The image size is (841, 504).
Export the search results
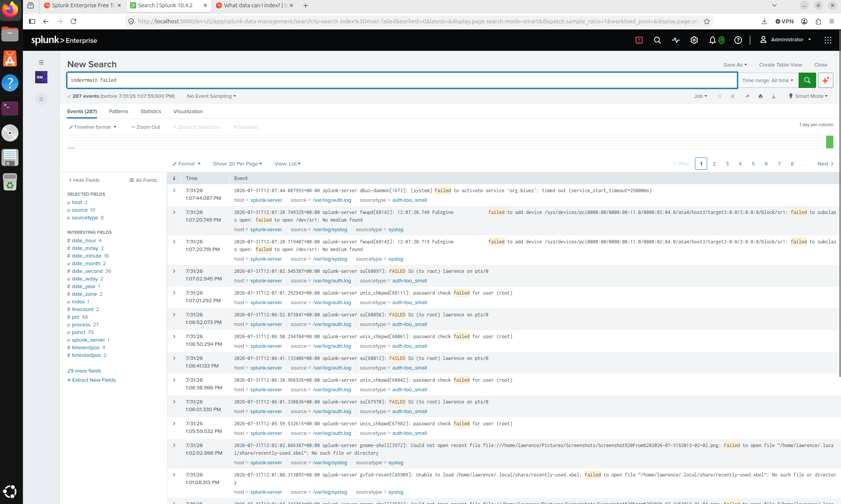point(773,96)
